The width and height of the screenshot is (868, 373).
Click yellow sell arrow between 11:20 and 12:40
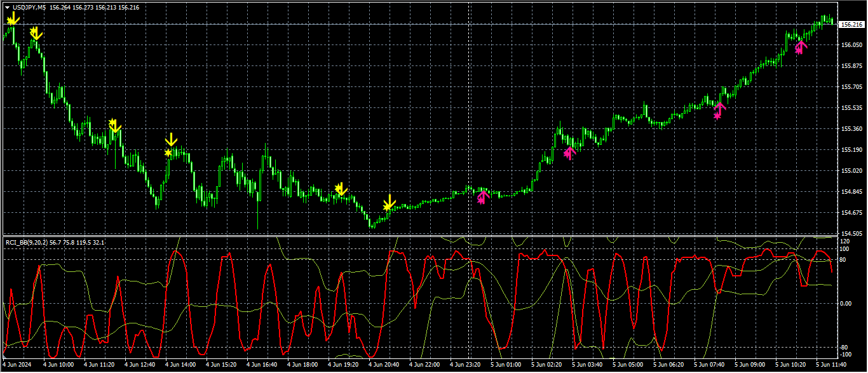click(114, 125)
